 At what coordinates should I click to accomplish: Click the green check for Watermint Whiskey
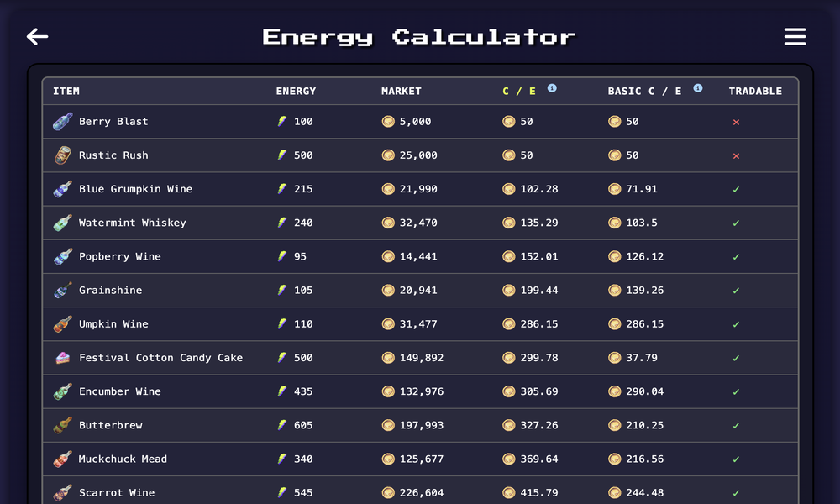736,223
